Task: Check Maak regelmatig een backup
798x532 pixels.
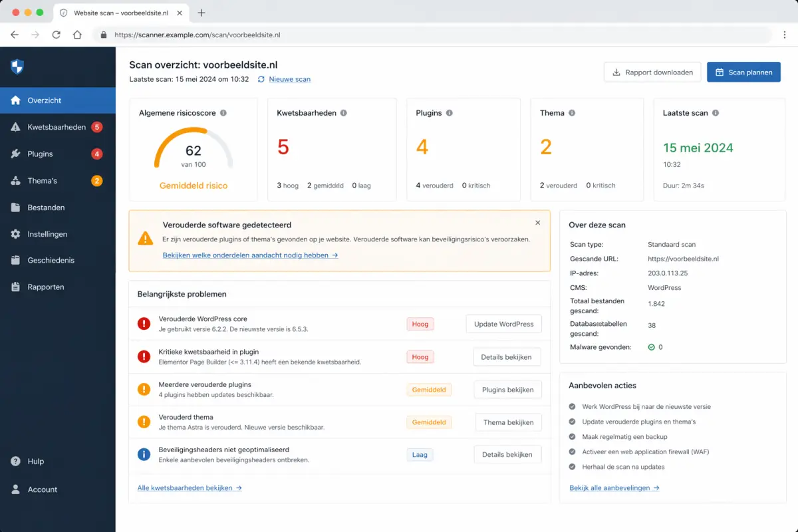Action: pyautogui.click(x=573, y=437)
